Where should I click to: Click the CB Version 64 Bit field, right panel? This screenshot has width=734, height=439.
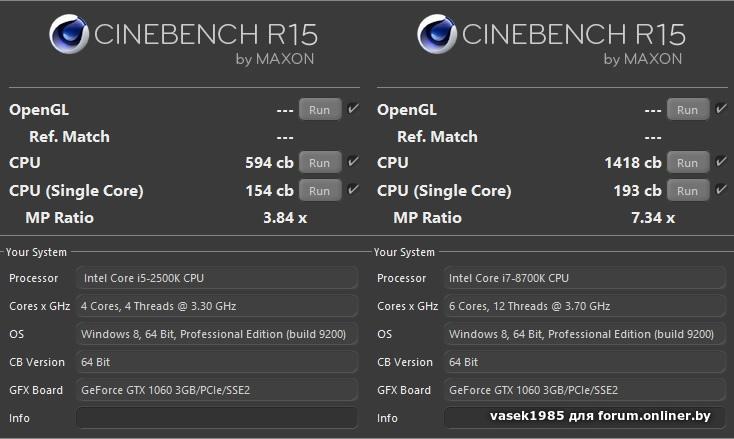(585, 362)
